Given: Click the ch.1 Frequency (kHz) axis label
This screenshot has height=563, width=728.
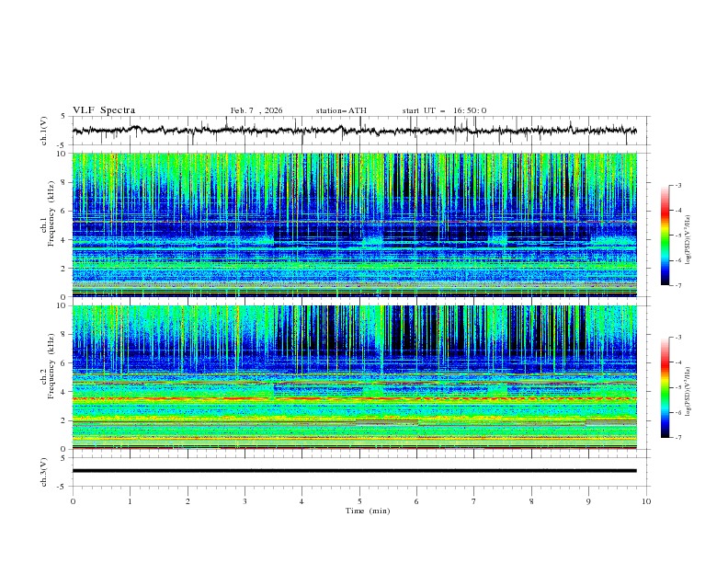Looking at the screenshot, I should pyautogui.click(x=51, y=213).
